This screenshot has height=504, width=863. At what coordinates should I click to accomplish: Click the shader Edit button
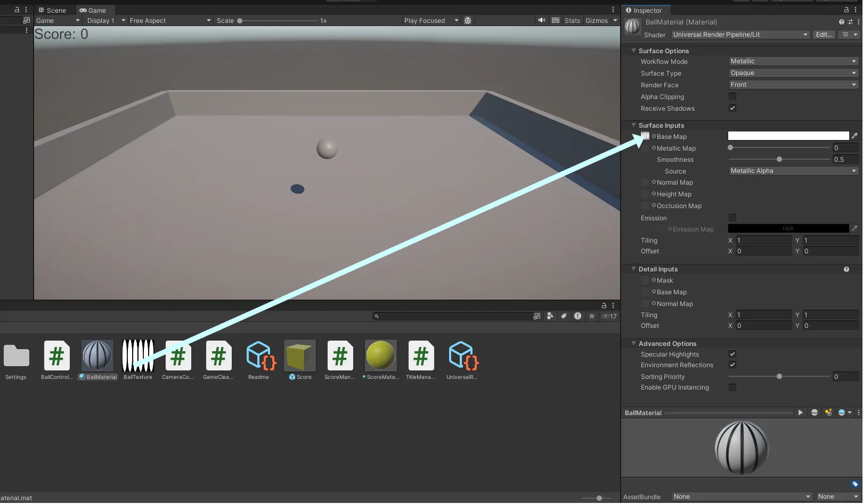point(824,35)
